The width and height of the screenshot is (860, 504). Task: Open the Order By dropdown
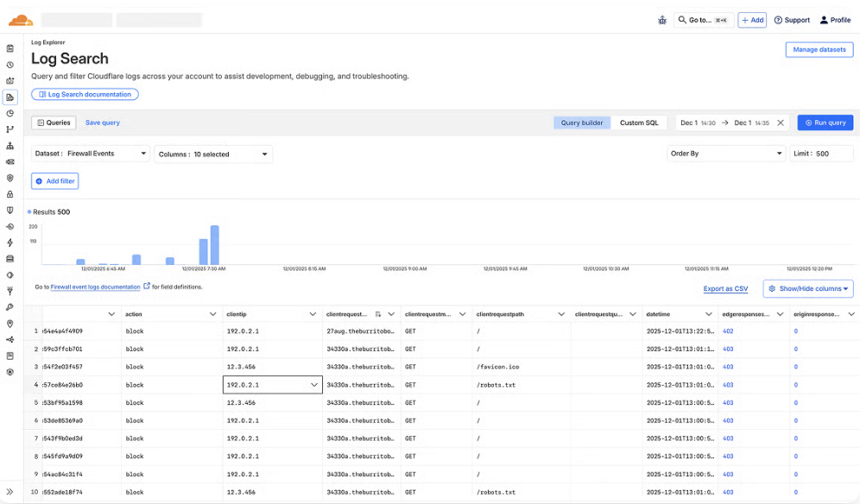pyautogui.click(x=725, y=154)
